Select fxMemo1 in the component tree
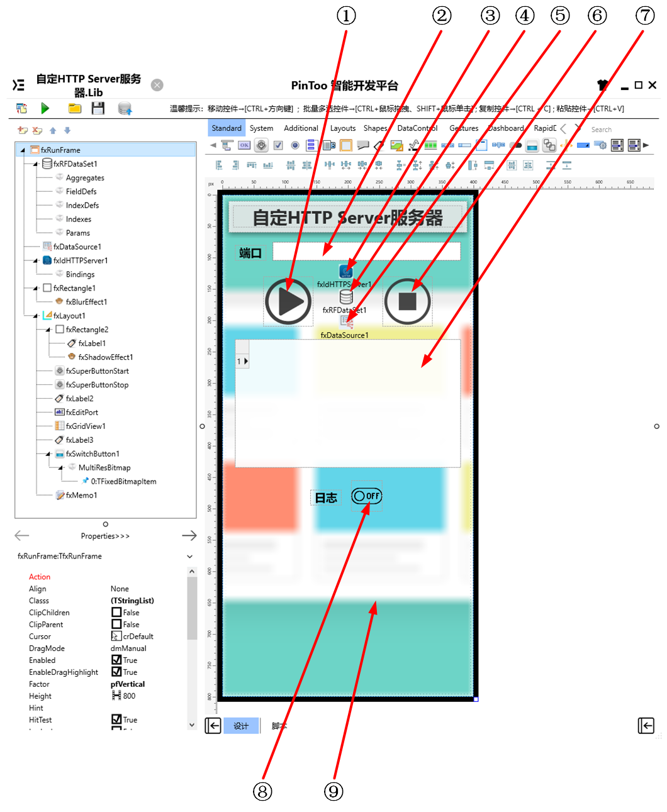The image size is (667, 812). pyautogui.click(x=82, y=496)
